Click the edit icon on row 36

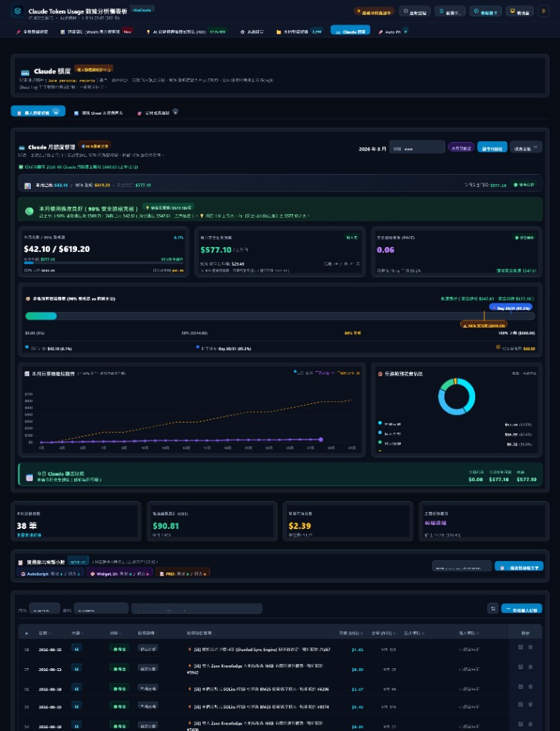(521, 687)
